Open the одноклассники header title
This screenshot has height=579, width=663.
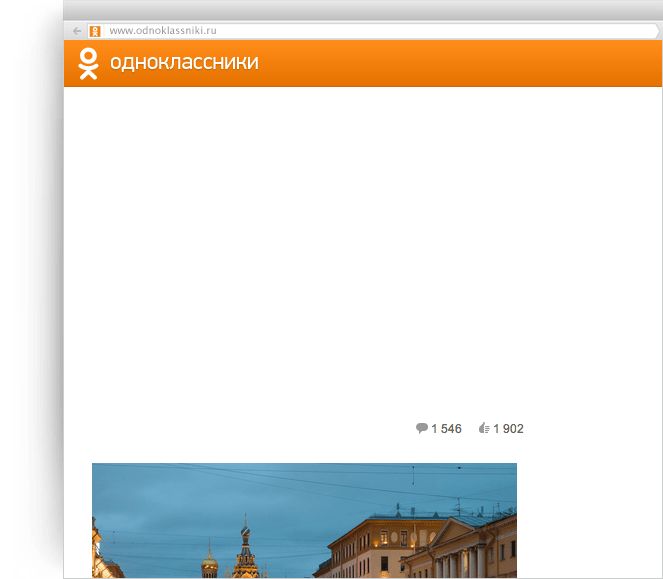184,63
